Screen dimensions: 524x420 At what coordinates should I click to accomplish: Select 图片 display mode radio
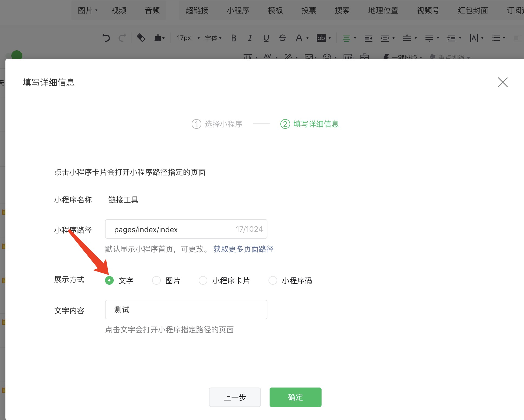coord(156,280)
